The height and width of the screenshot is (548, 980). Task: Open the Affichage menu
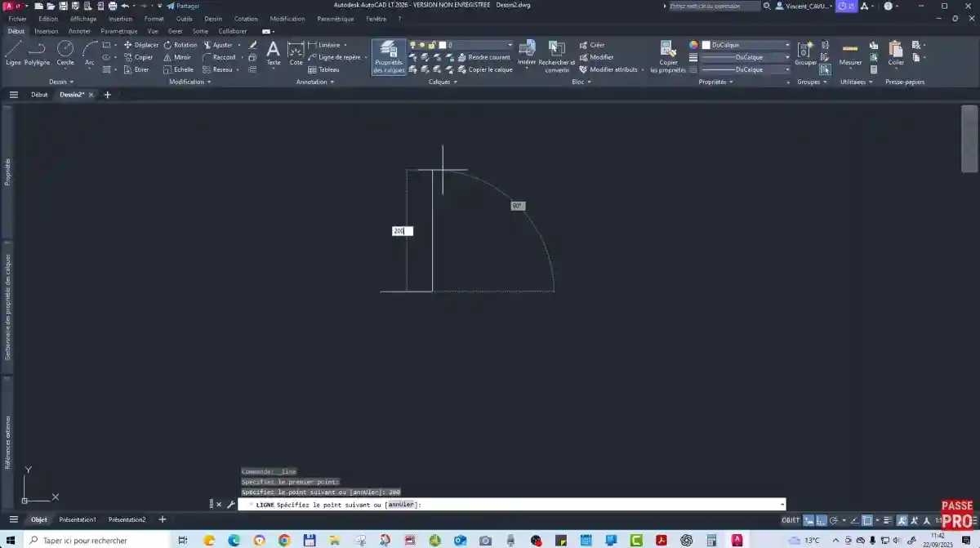click(x=82, y=18)
